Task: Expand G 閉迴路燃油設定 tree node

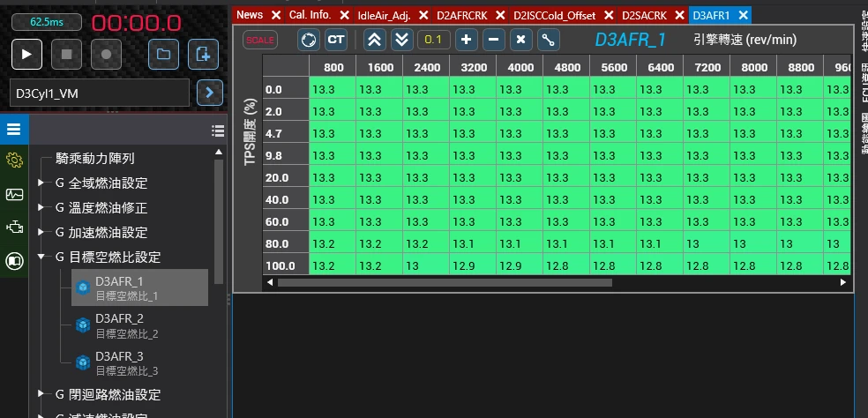Action: 41,393
